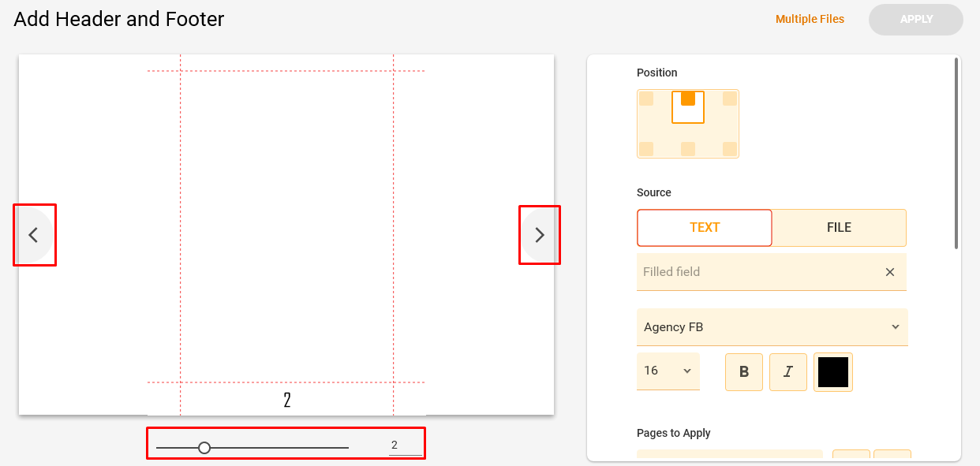Viewport: 980px width, 466px height.
Task: Select FILE as the source
Action: (839, 228)
